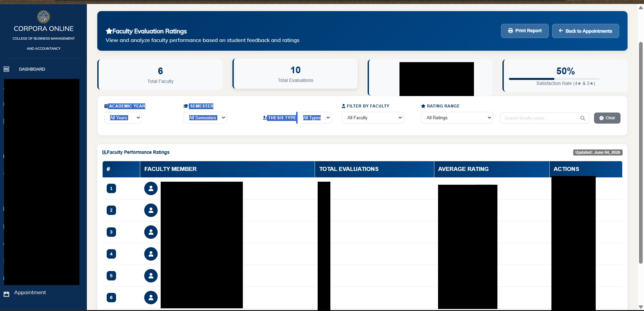The image size is (644, 311).
Task: Open the Dashboard menu item
Action: pyautogui.click(x=32, y=69)
